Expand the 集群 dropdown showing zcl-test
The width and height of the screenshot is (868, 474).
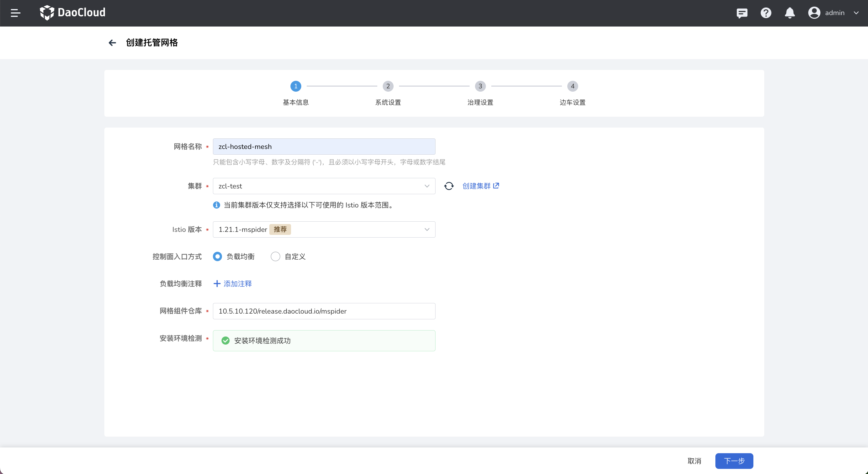point(324,186)
